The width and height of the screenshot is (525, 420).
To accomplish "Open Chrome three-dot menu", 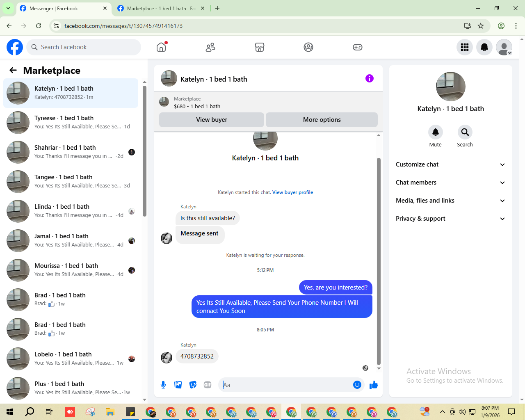I will [516, 26].
